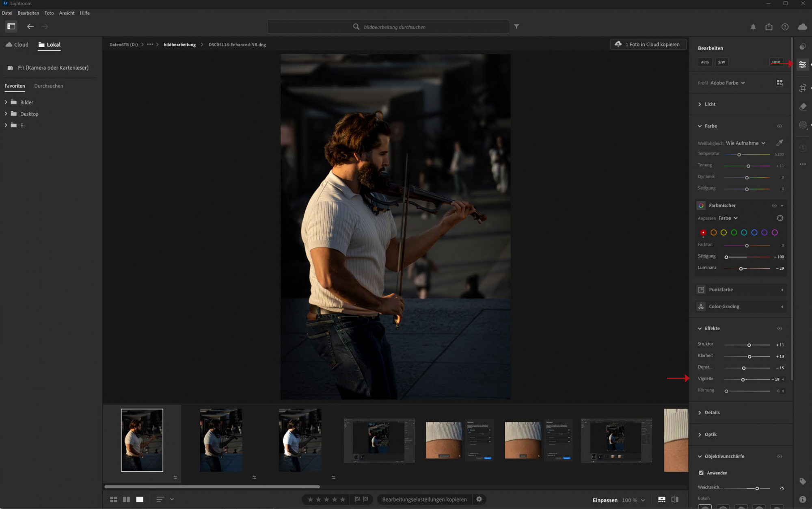Click 1 Foto in Cloud kopieren button
This screenshot has height=509, width=812.
[x=648, y=44]
